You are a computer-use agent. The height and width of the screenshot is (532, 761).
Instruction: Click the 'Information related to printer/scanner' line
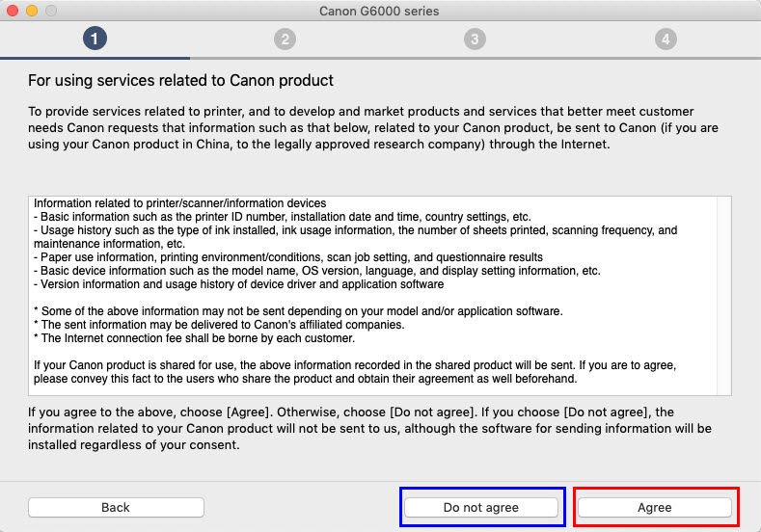(179, 203)
